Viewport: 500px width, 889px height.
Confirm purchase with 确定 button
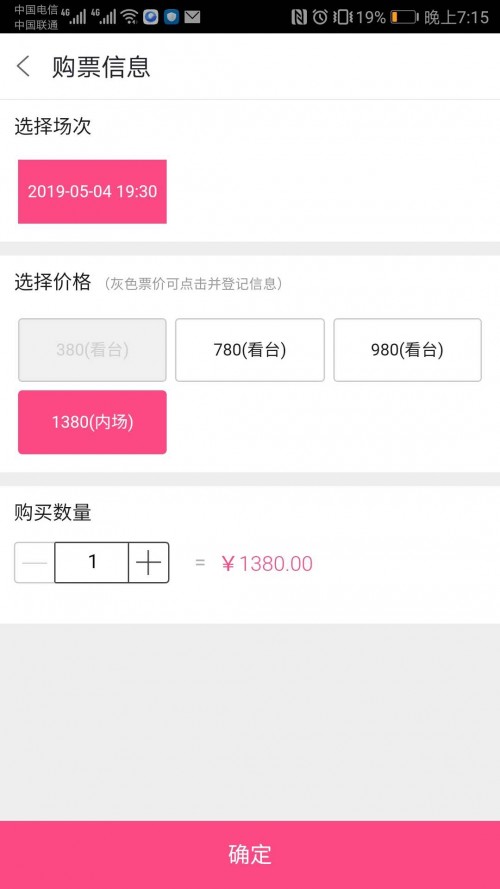250,855
